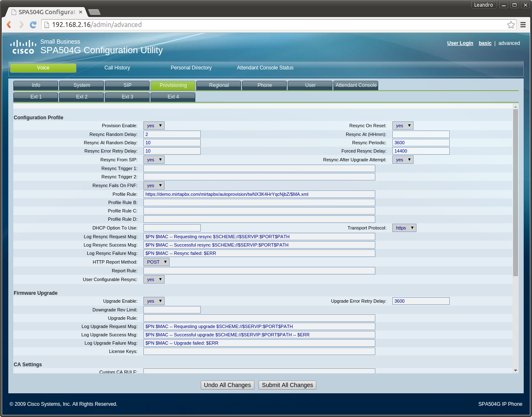This screenshot has width=532, height=417.
Task: Open the Personal Directory tab
Action: [x=191, y=68]
